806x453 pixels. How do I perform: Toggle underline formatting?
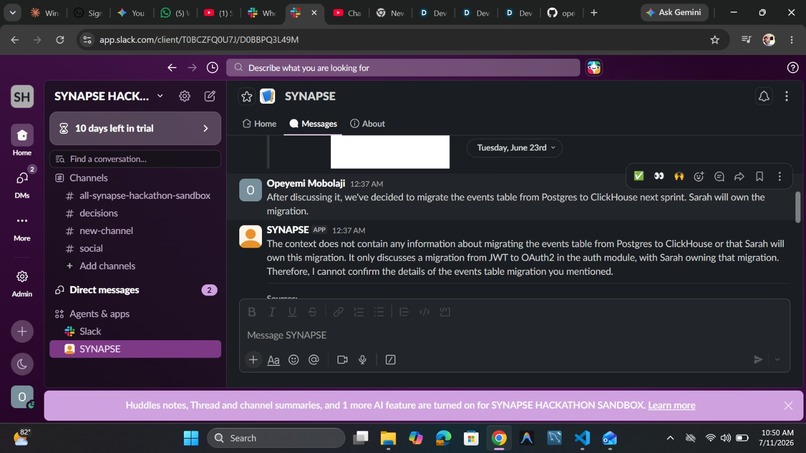click(x=292, y=312)
